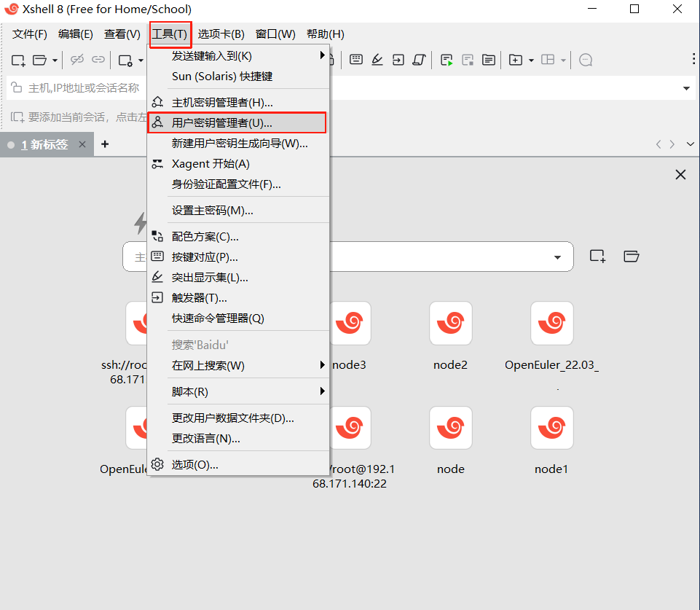
Task: Open the 选项卡(B) menu
Action: tap(221, 34)
